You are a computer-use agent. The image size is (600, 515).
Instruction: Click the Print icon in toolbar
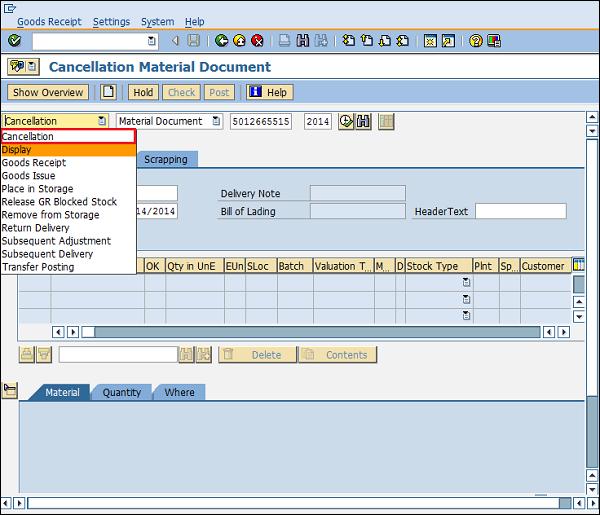[285, 41]
